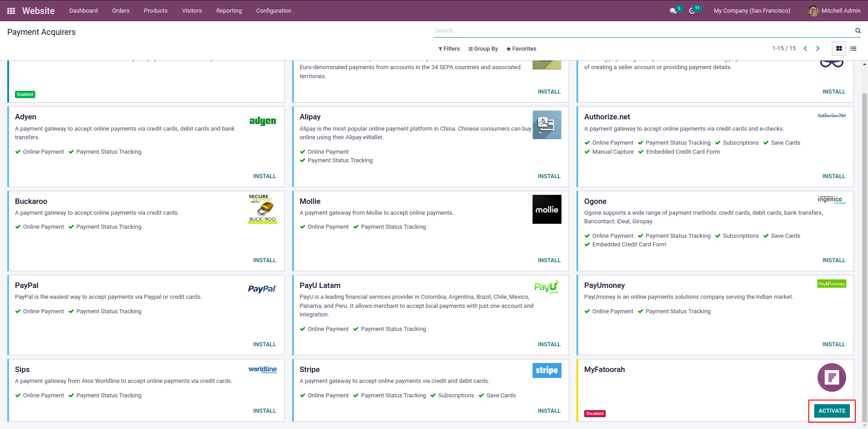Screen dimensions: 868x429
Task: Install the Adyen acquirer
Action: pos(264,176)
